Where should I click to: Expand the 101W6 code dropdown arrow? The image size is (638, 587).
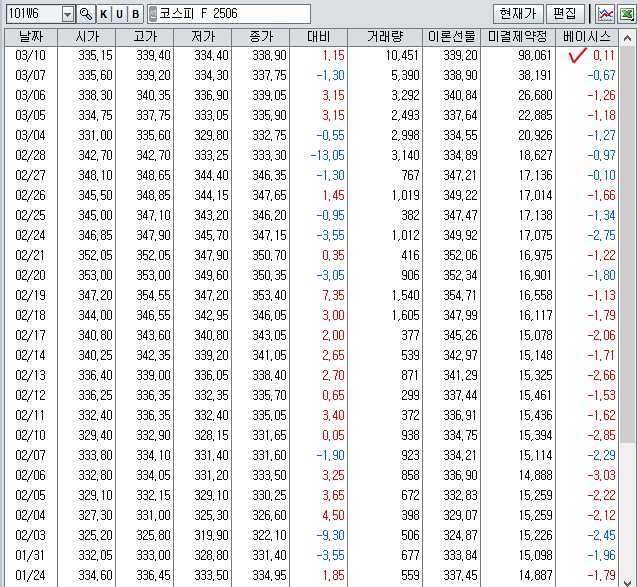67,14
